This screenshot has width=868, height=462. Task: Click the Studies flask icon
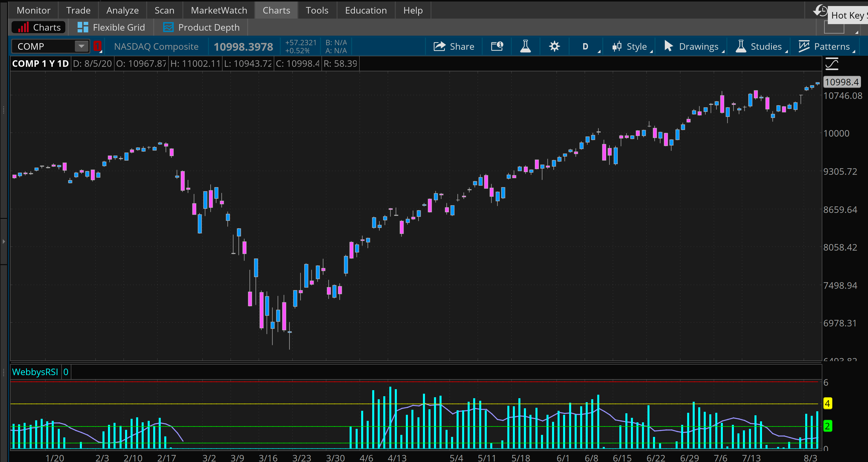click(x=741, y=46)
